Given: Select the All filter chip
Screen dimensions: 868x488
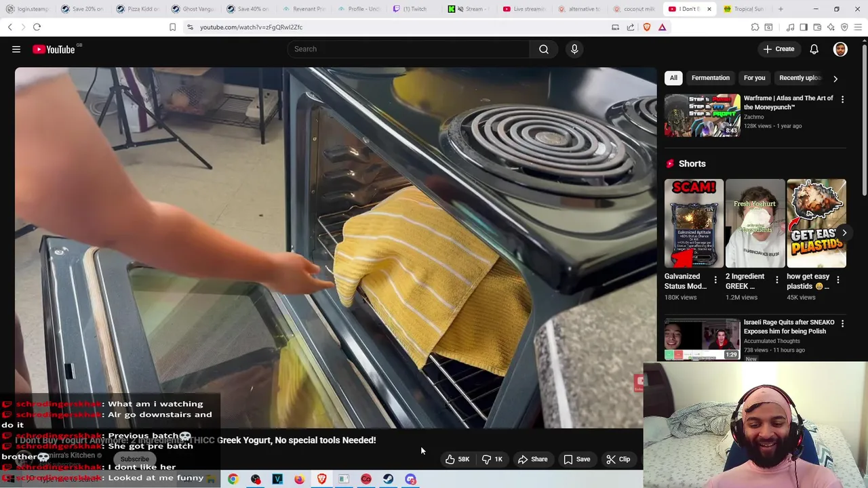Looking at the screenshot, I should click(673, 78).
